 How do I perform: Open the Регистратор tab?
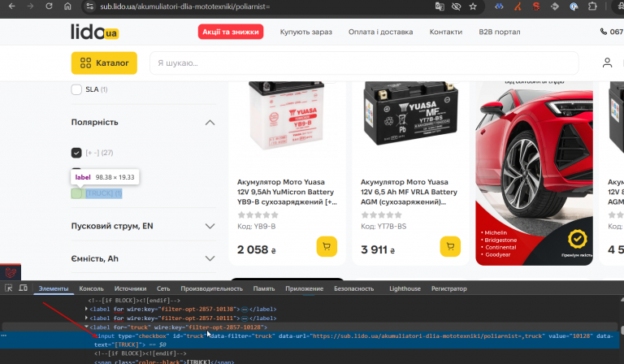(x=448, y=288)
